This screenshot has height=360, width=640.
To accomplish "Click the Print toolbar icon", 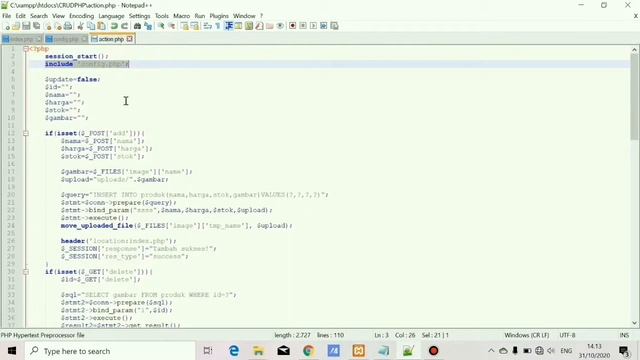I will pyautogui.click(x=68, y=26).
